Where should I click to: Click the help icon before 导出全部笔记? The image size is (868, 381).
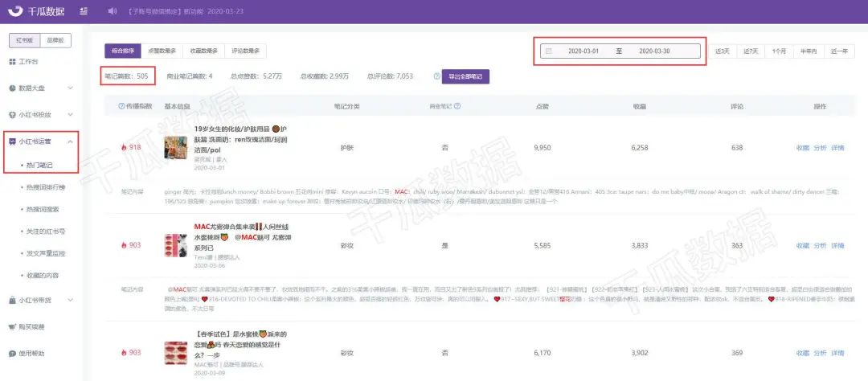point(436,76)
